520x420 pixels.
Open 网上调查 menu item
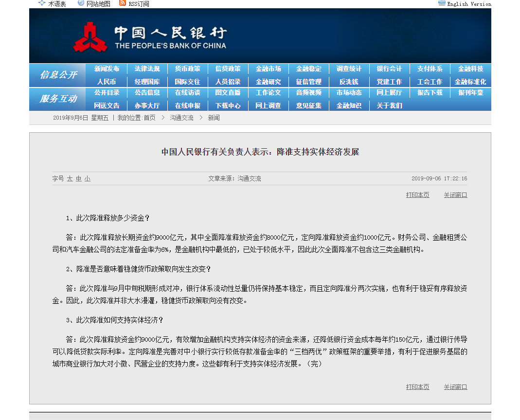pyautogui.click(x=269, y=105)
